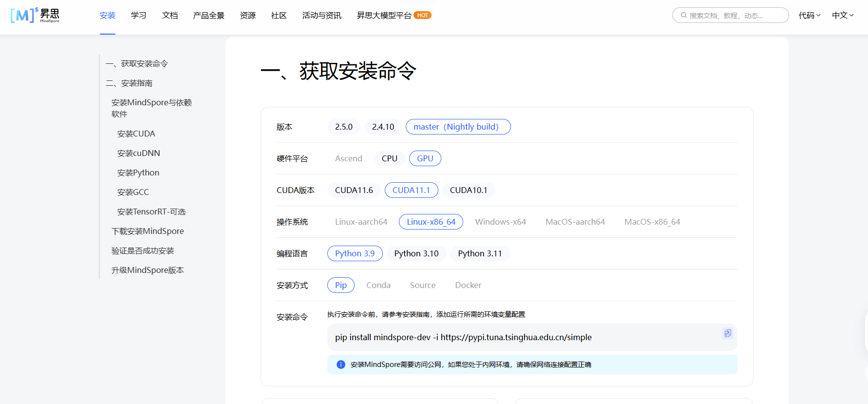Go to 验证是否成功安装 sidebar item
Viewport: 868px width, 404px height.
point(143,250)
